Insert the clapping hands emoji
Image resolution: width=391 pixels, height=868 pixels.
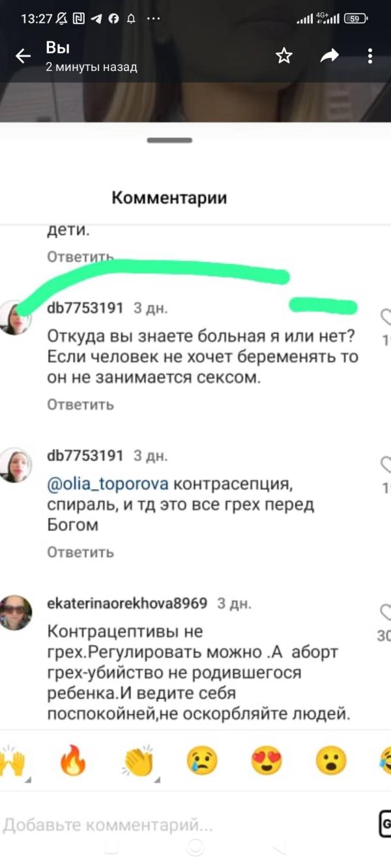(138, 760)
